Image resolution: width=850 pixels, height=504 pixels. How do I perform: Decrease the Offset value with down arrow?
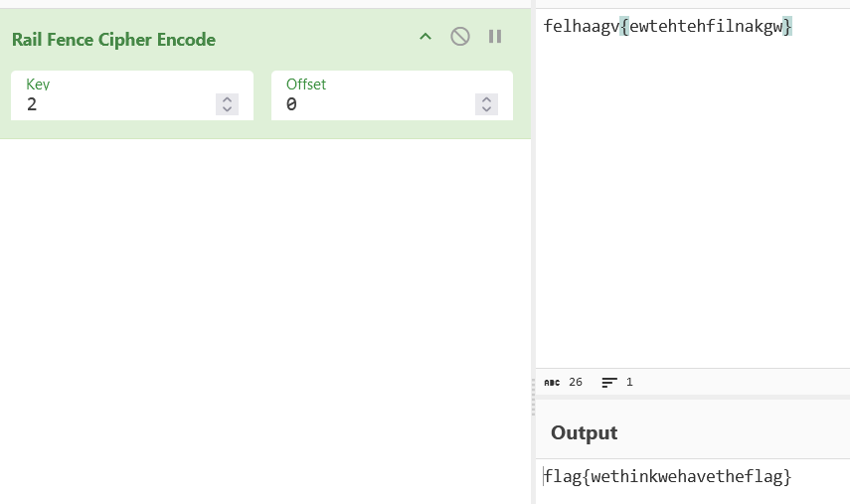tap(487, 109)
